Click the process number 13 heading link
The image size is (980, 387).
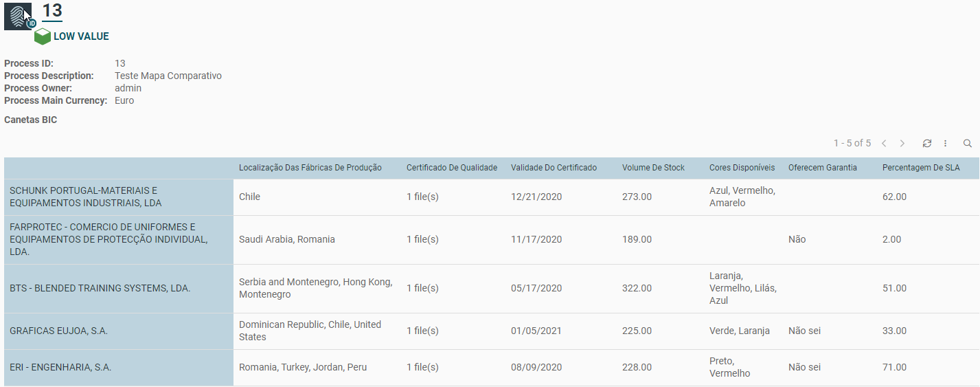pyautogui.click(x=52, y=10)
